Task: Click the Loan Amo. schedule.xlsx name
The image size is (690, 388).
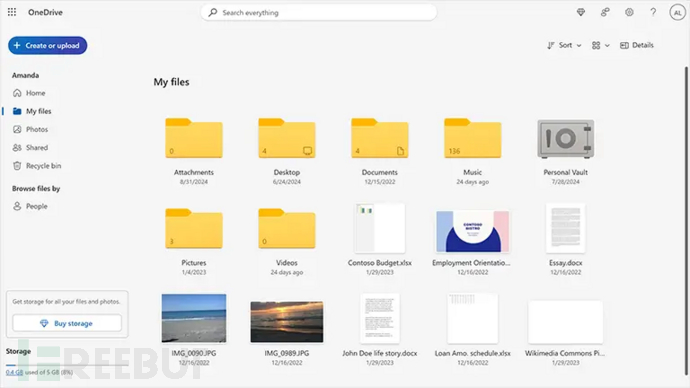Action: [473, 353]
